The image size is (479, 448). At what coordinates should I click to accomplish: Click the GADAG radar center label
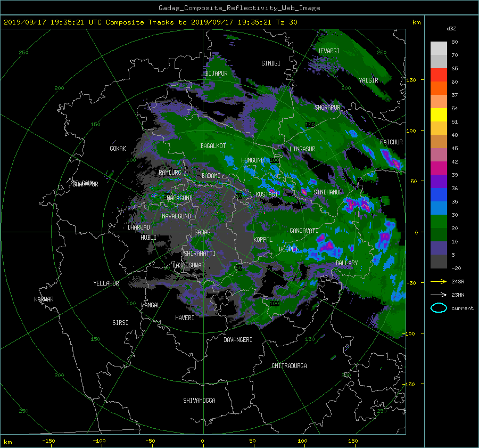point(203,232)
